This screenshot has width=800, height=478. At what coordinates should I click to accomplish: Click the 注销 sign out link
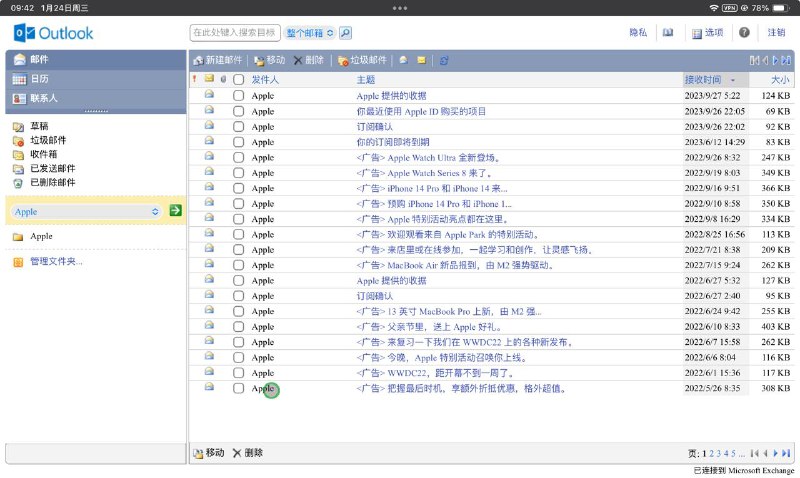coord(776,33)
